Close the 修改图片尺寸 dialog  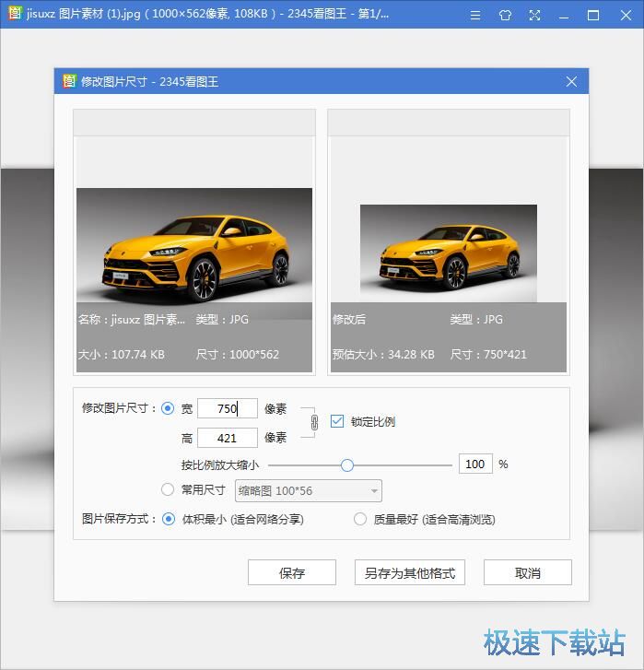click(571, 81)
